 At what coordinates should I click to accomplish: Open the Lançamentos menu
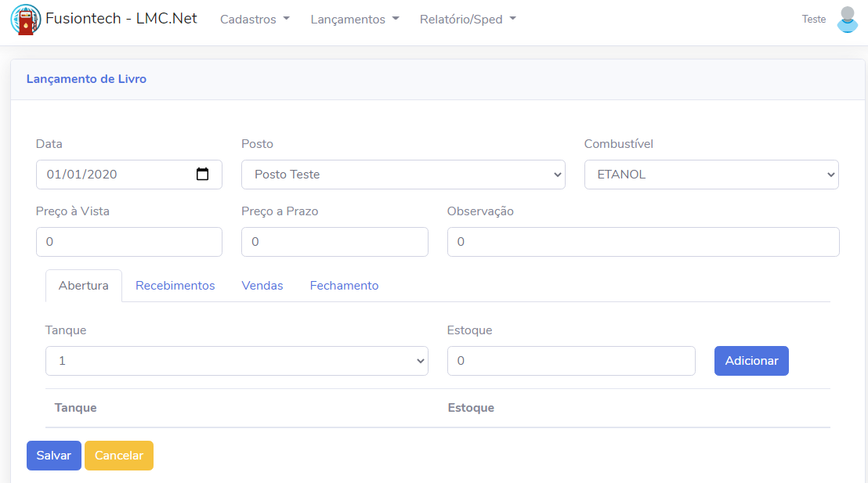(x=355, y=20)
